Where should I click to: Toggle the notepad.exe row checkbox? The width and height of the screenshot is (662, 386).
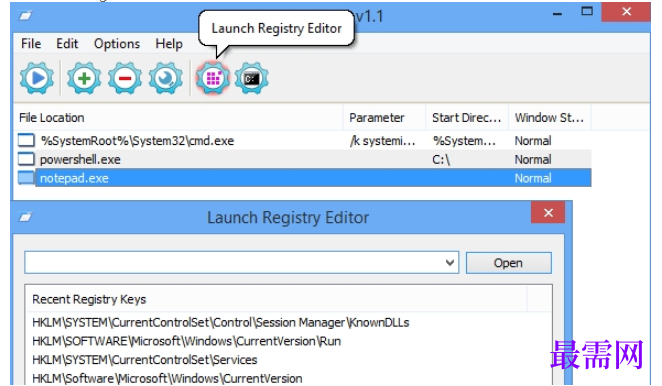pyautogui.click(x=26, y=178)
